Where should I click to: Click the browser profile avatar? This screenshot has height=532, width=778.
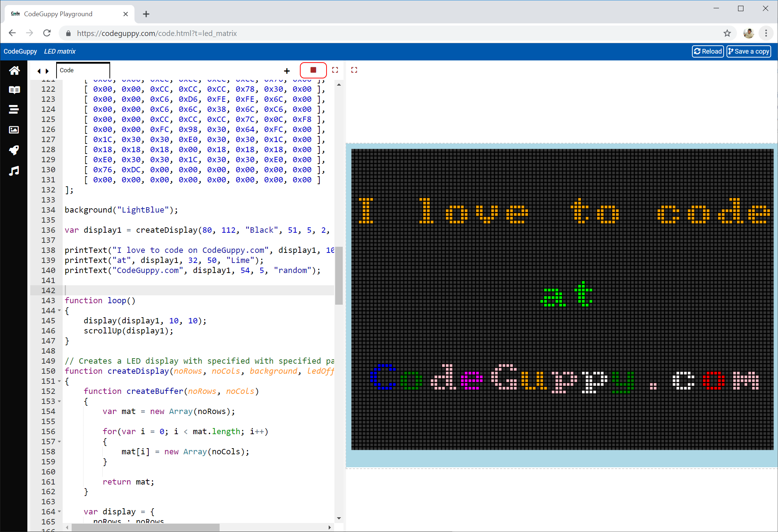748,33
